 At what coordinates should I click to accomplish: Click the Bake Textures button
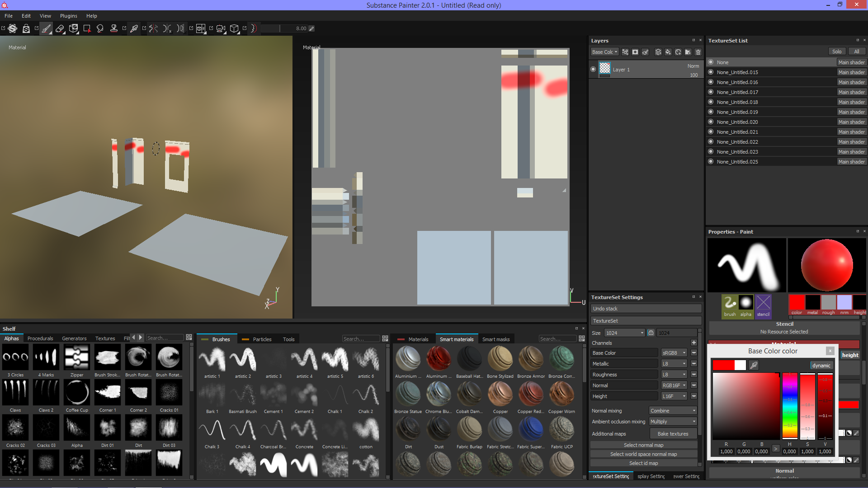[x=672, y=433]
